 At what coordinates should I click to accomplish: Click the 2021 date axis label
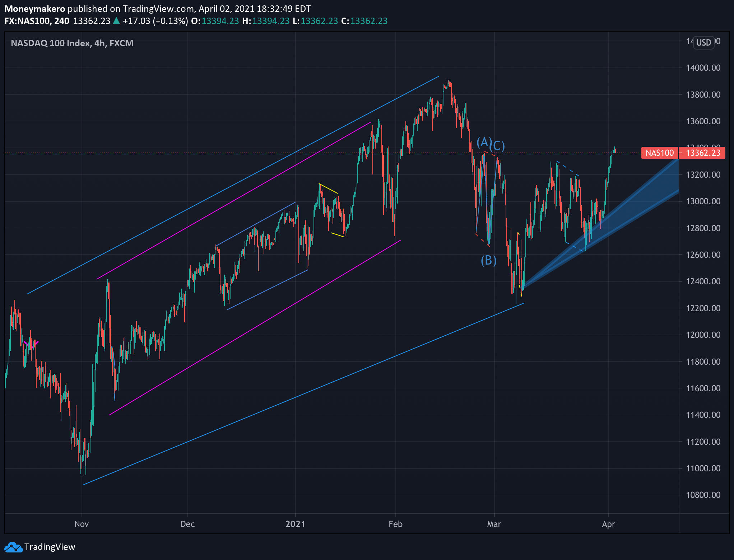[x=295, y=524]
